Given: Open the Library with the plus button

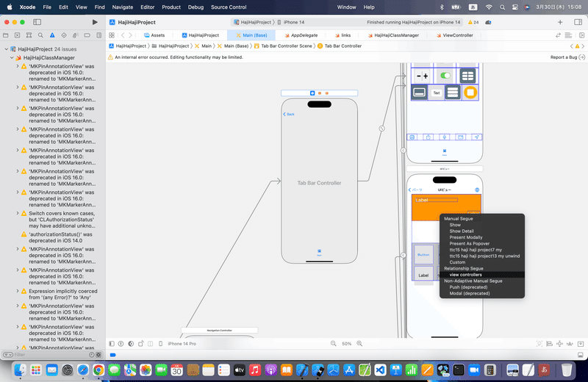Looking at the screenshot, I should click(560, 22).
